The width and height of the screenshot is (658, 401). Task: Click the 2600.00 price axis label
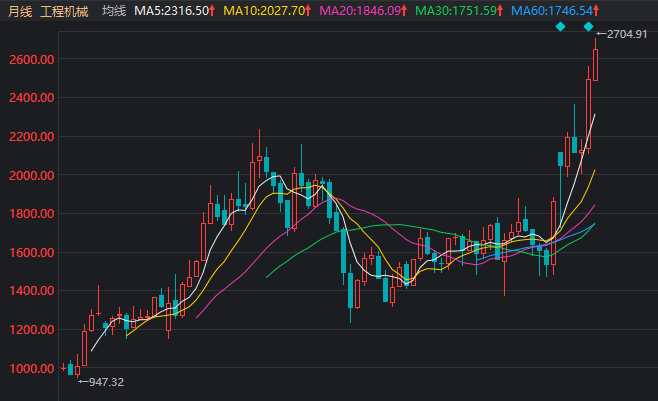tap(26, 59)
